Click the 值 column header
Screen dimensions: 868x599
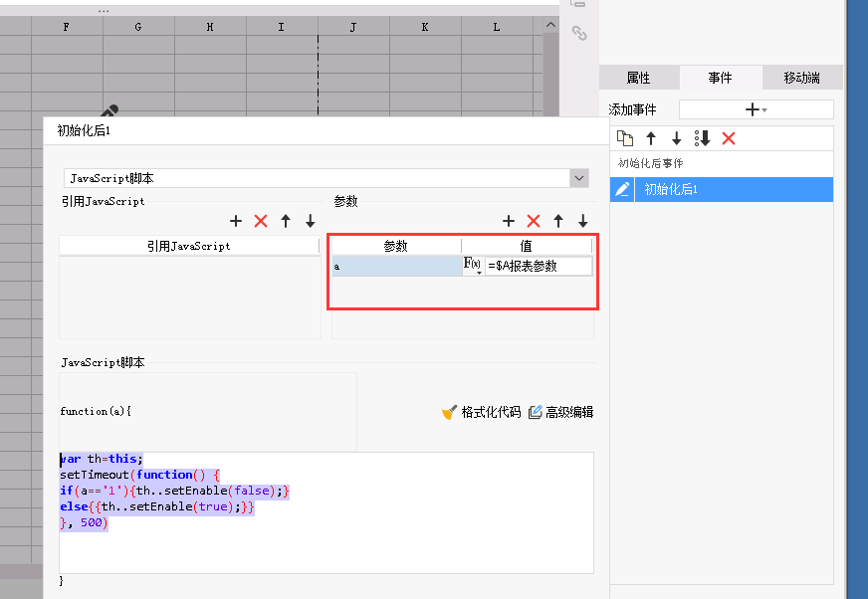pos(526,246)
